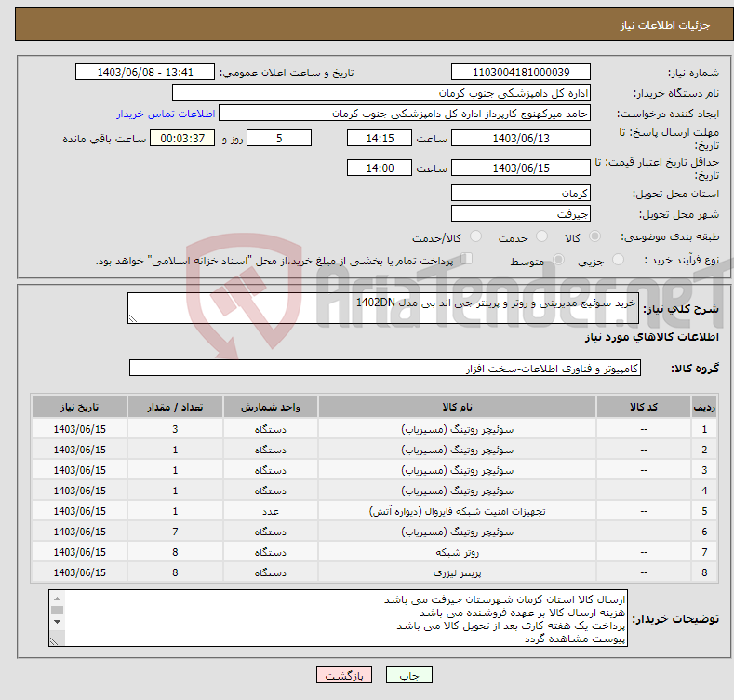
Task: Click the goods group field
Action: (x=385, y=369)
